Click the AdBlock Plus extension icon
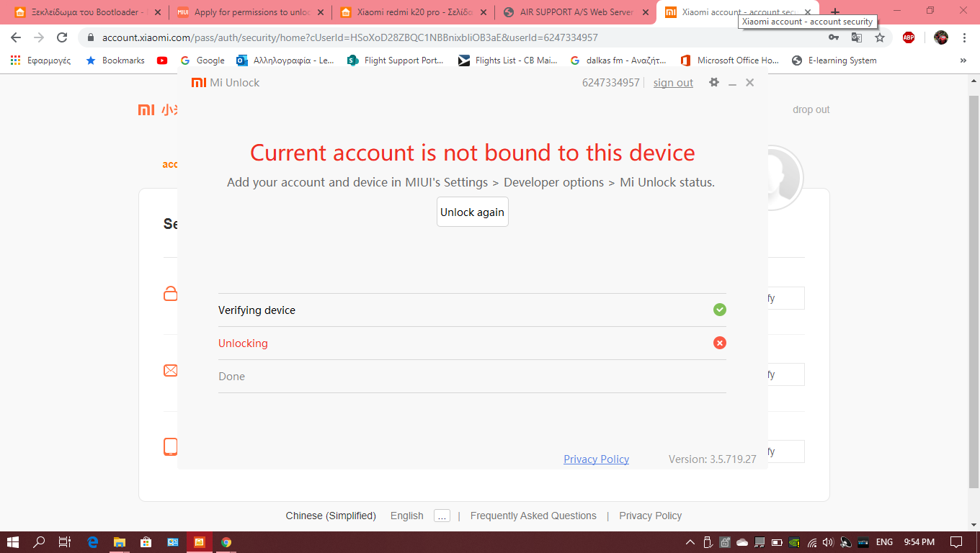The image size is (980, 553). click(x=909, y=37)
